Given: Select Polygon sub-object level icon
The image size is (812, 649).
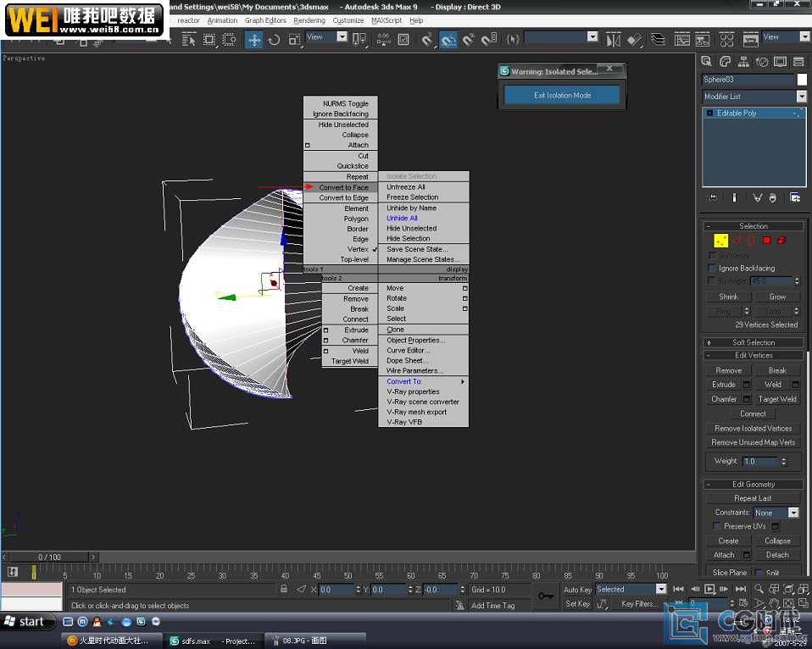Looking at the screenshot, I should [766, 240].
